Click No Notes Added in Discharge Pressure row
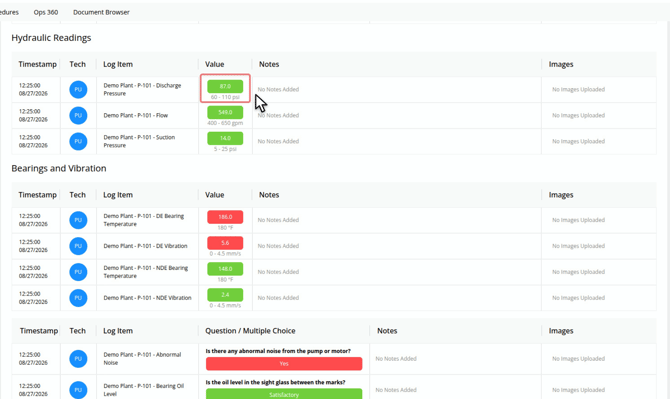Viewport: 670px width, 399px height. point(278,89)
